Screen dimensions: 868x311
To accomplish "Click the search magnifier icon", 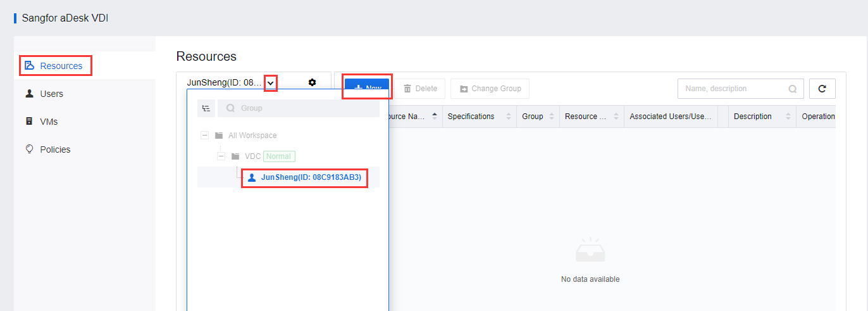I will pyautogui.click(x=792, y=89).
